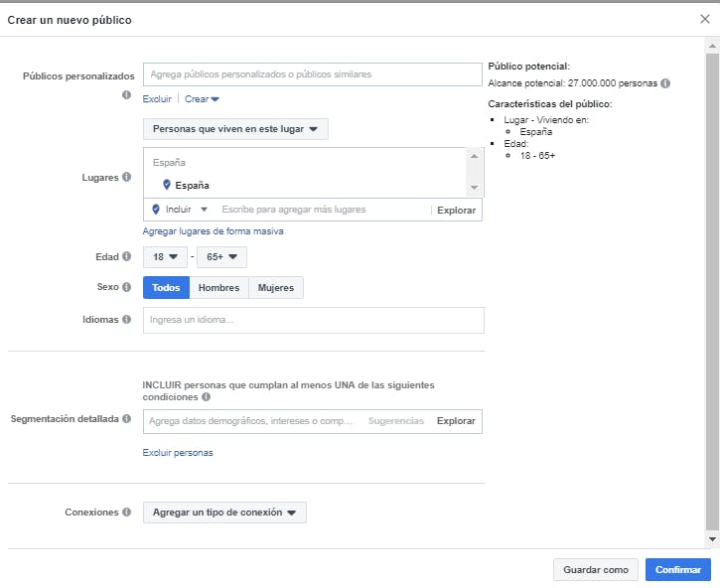Viewport: 720px width, 588px height.
Task: Open the Crear dropdown menu
Action: pyautogui.click(x=202, y=99)
